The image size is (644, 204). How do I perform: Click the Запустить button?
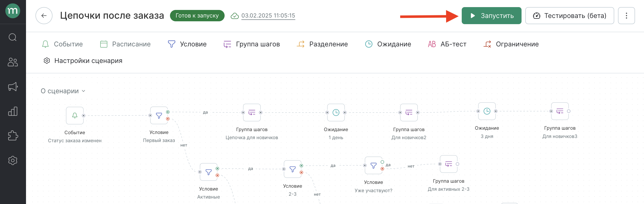[492, 16]
